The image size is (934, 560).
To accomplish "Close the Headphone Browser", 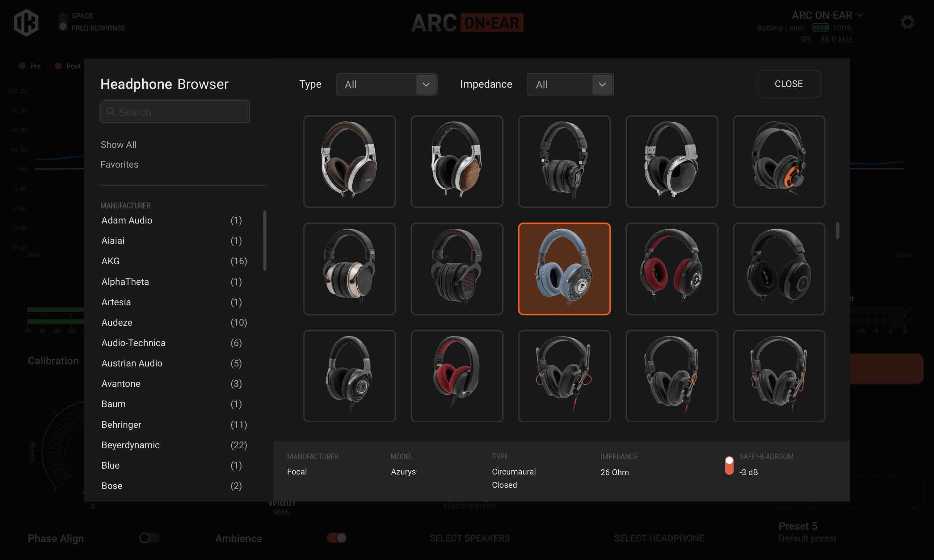I will [789, 84].
